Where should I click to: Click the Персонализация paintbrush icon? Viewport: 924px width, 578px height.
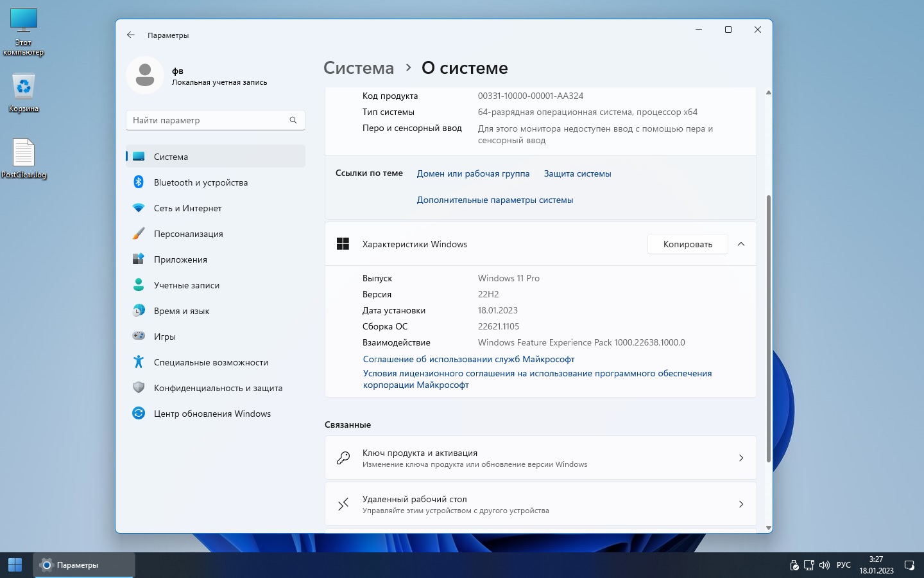[139, 234]
